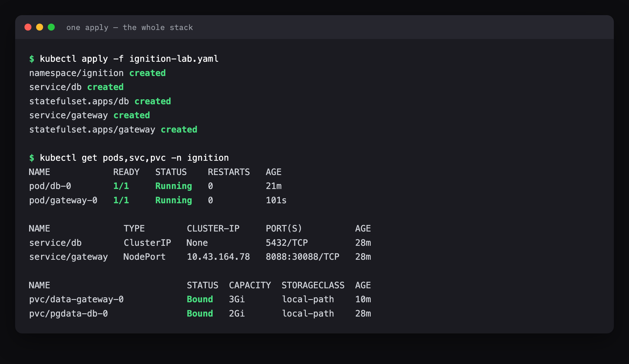Viewport: 629px width, 364px height.
Task: Click the PORT(S) column header
Action: [284, 229]
